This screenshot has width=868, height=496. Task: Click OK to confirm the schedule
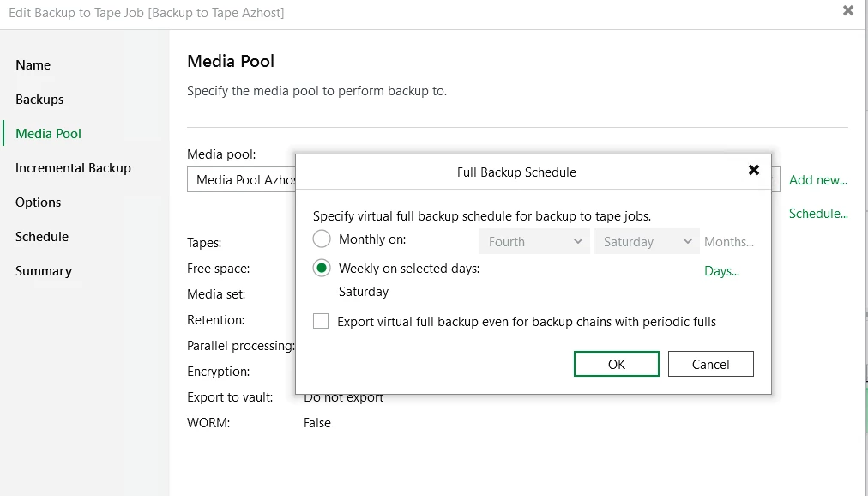coord(616,364)
